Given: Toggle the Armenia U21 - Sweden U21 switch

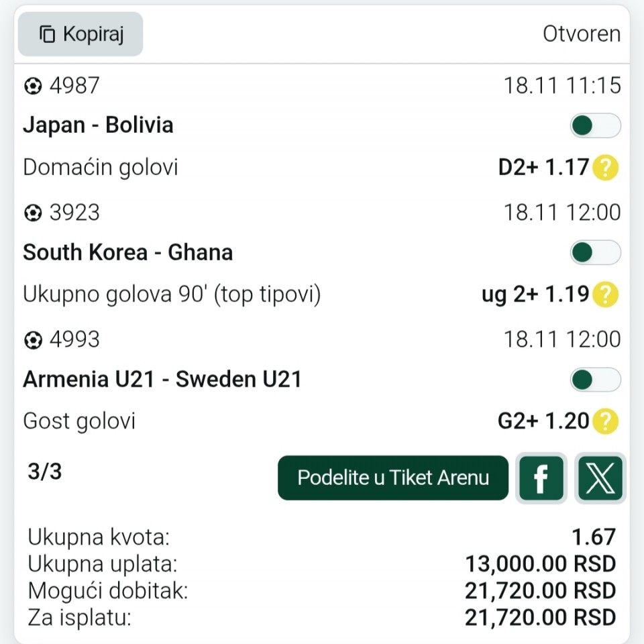Looking at the screenshot, I should 595,380.
